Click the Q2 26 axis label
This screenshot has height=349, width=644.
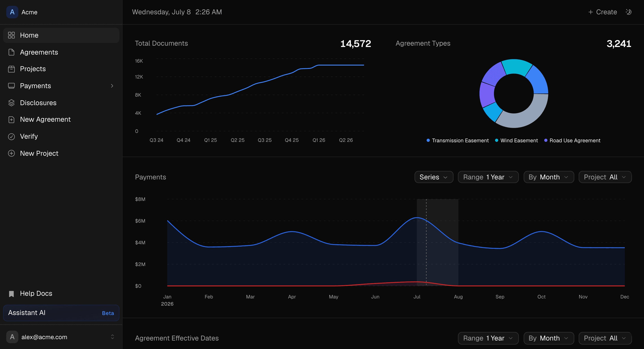[x=346, y=140]
